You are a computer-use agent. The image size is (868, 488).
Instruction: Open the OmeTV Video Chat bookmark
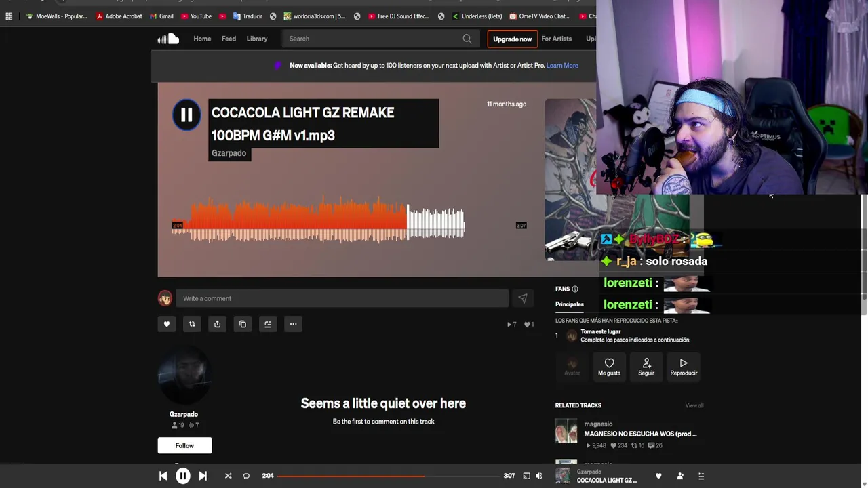539,16
